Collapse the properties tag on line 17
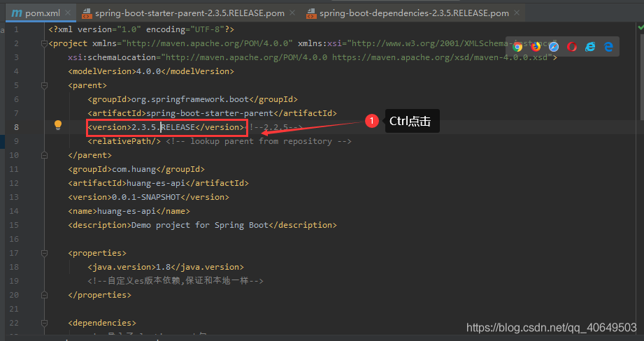 (44, 253)
